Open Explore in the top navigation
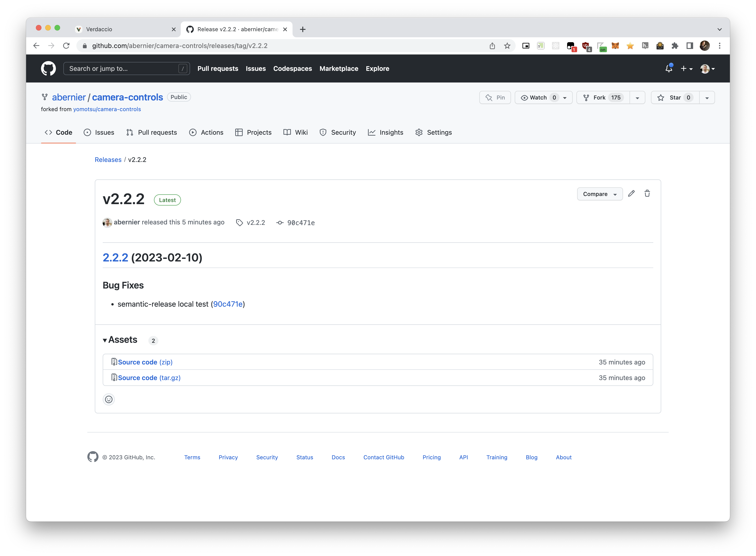The height and width of the screenshot is (556, 756). [377, 69]
